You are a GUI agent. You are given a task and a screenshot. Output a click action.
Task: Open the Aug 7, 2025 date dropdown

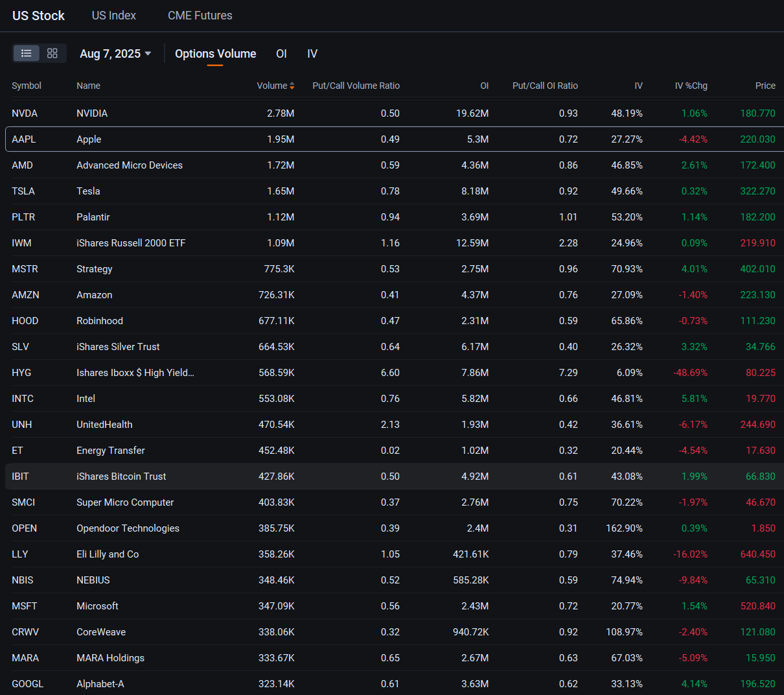point(115,54)
